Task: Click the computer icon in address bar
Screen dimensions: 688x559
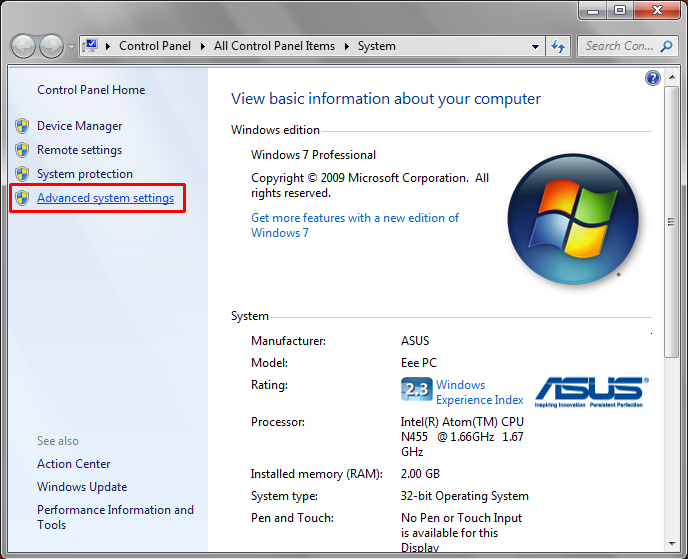Action: (90, 46)
